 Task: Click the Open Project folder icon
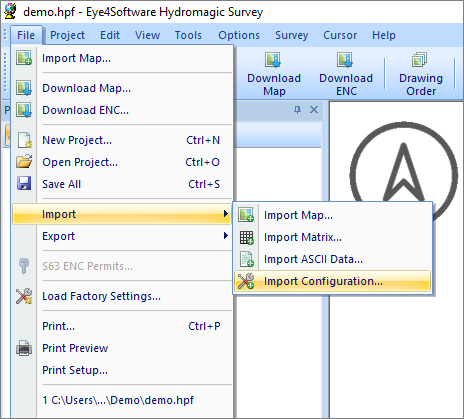click(x=24, y=162)
